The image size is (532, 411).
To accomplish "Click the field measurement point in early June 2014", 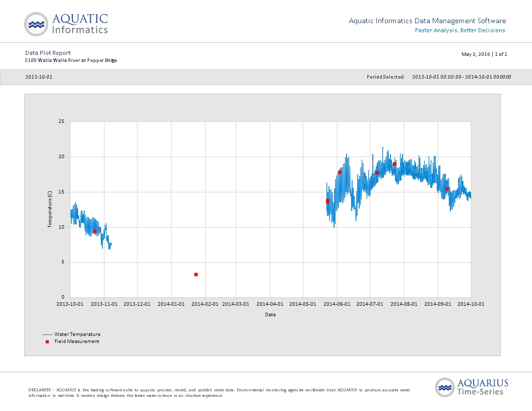I will [340, 172].
